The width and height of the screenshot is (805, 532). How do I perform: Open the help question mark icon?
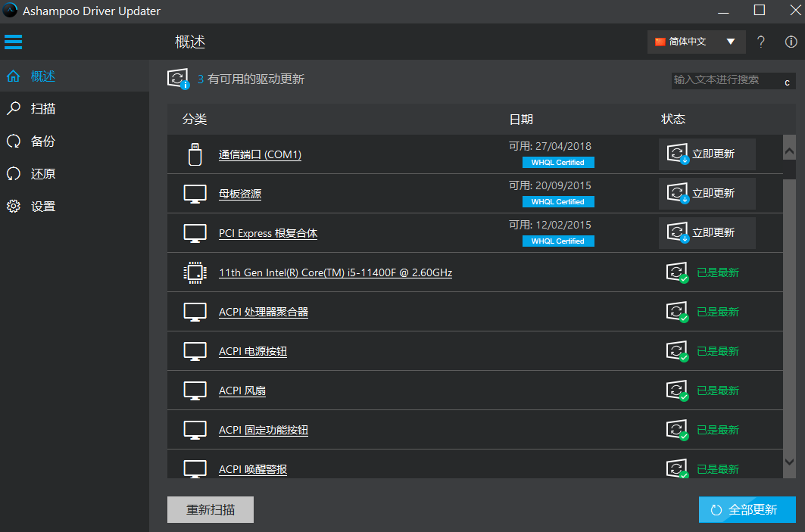(761, 42)
